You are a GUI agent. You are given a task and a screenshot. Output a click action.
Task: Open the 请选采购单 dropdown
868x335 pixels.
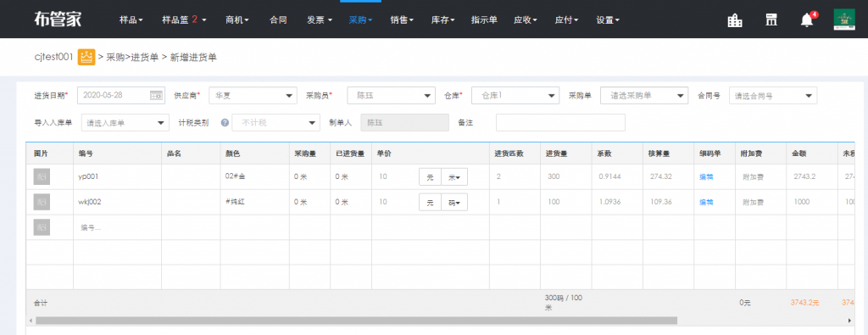[x=644, y=95]
